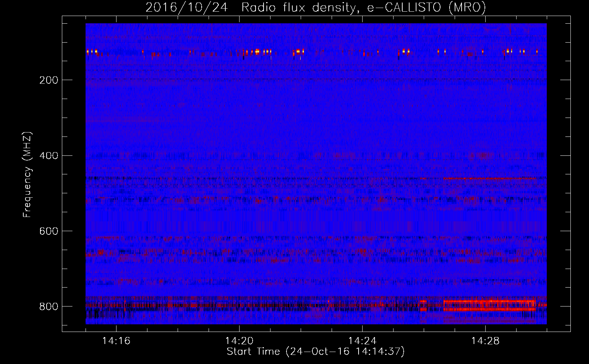Click the 14:28 time tick label

pos(486,341)
